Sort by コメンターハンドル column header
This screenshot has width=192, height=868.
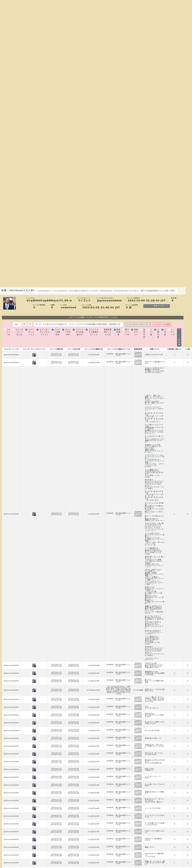coord(11,349)
